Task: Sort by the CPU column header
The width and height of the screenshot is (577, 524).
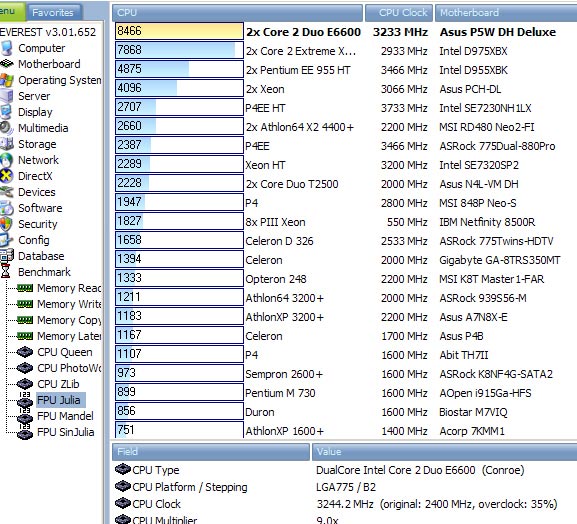Action: coord(237,13)
